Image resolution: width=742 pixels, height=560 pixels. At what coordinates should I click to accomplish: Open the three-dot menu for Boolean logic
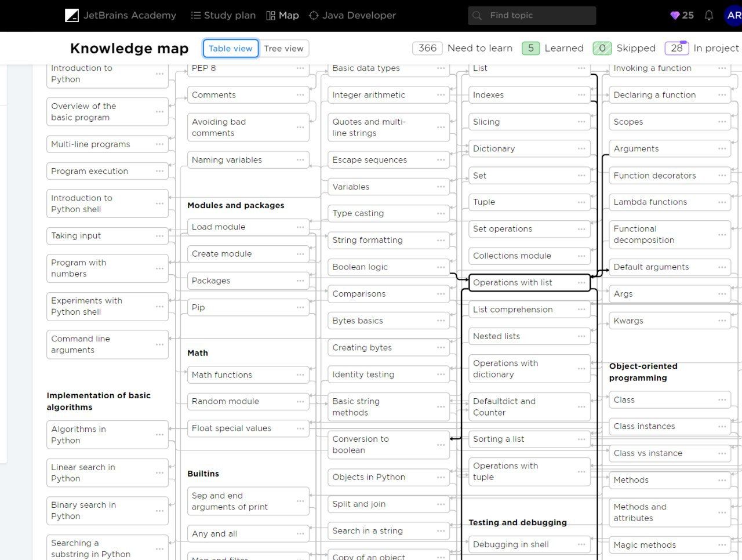(x=441, y=267)
